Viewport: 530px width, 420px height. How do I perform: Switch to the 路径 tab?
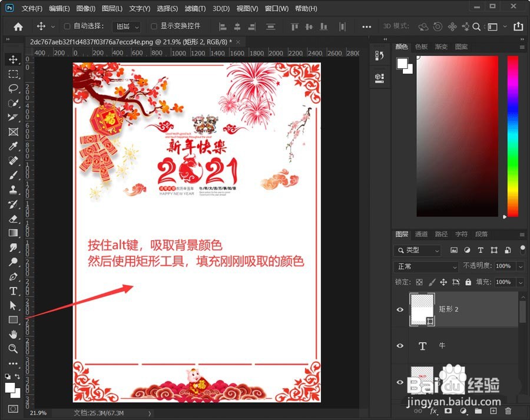[x=441, y=234]
